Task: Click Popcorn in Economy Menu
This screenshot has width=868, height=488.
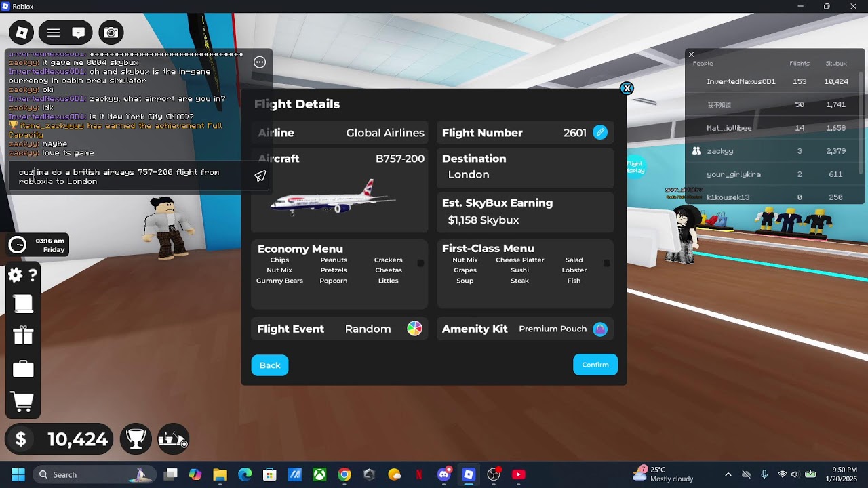Action: click(334, 281)
